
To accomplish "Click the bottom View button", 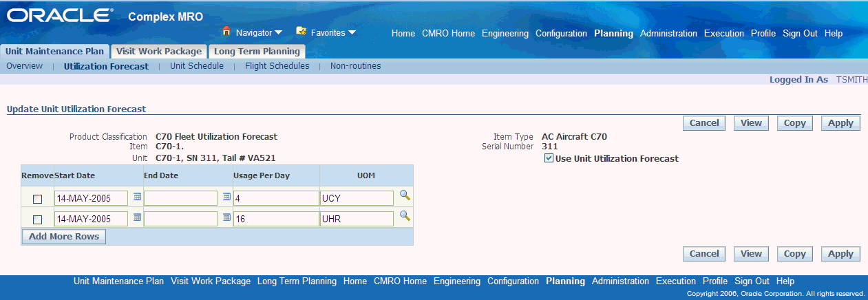I will (x=751, y=254).
